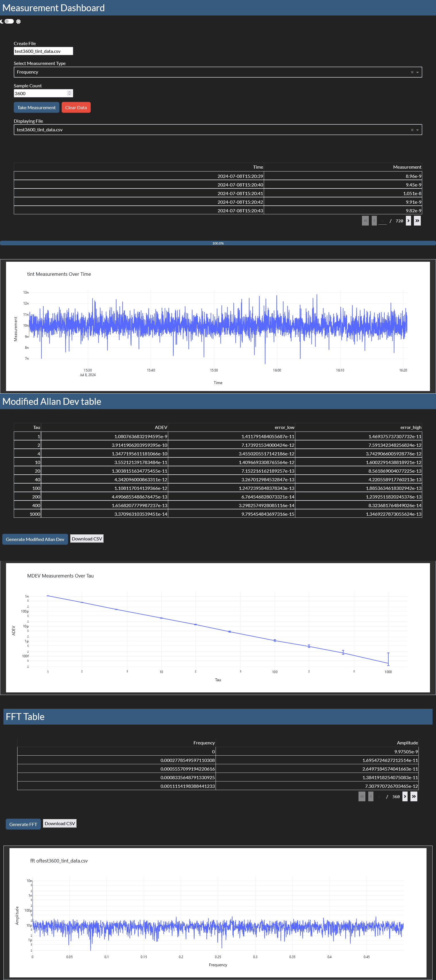Clear the Select Measurement Type selection
This screenshot has height=980, width=436.
click(412, 72)
